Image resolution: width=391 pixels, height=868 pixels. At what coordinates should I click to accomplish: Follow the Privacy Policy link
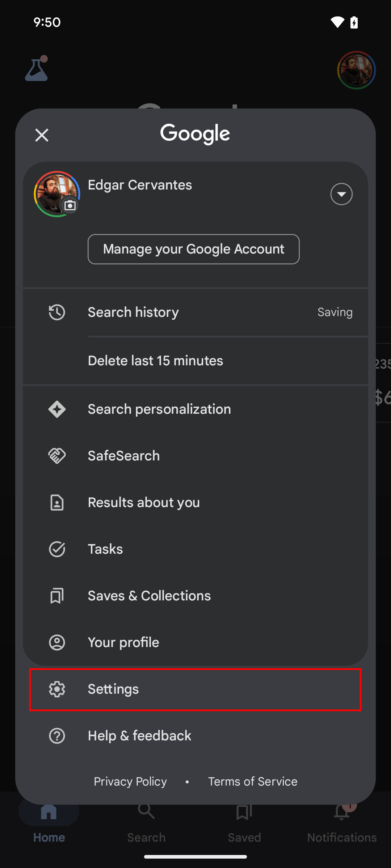pyautogui.click(x=130, y=781)
